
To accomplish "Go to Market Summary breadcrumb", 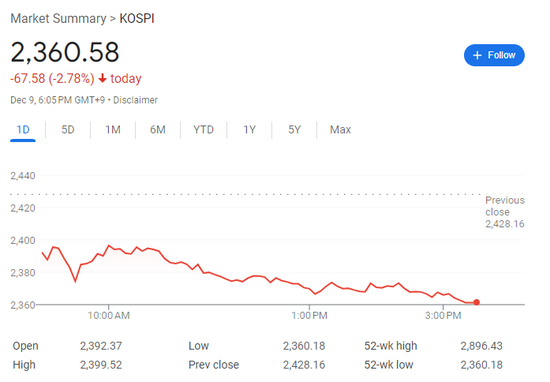I will tap(58, 19).
